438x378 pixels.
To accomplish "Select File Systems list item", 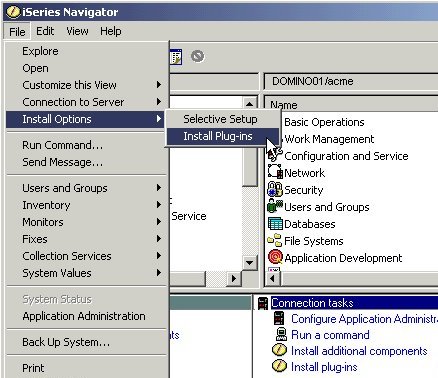I will click(314, 241).
